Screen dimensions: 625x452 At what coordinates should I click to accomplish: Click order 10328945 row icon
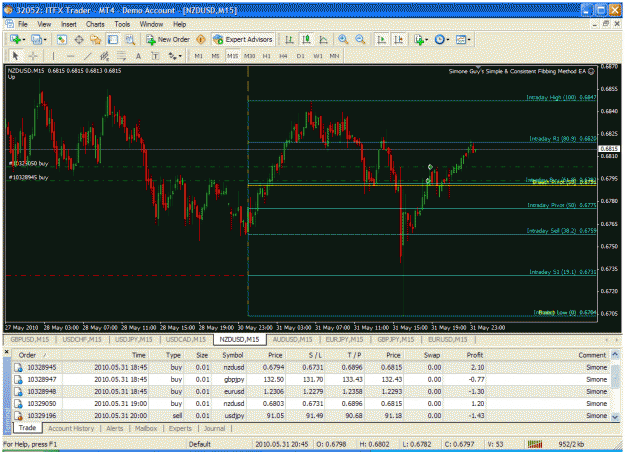pos(18,367)
